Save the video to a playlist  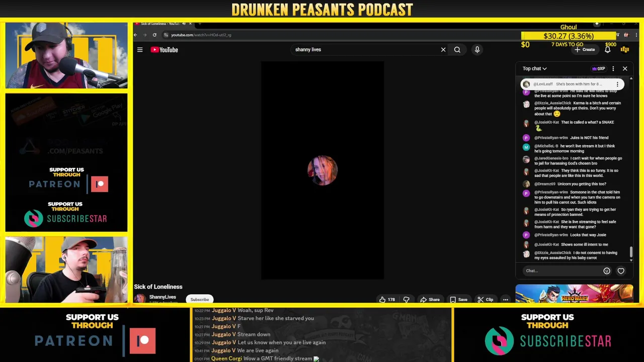point(458,300)
